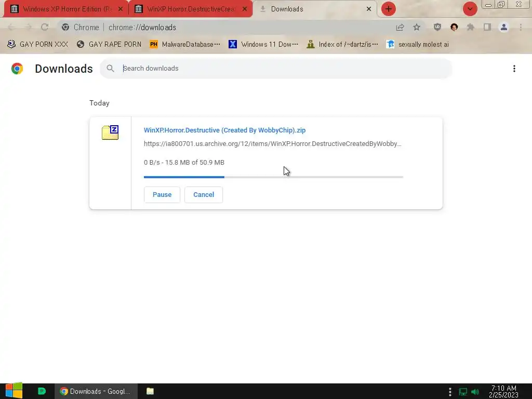Toggle the browser side panel
This screenshot has width=532, height=399.
[x=487, y=27]
